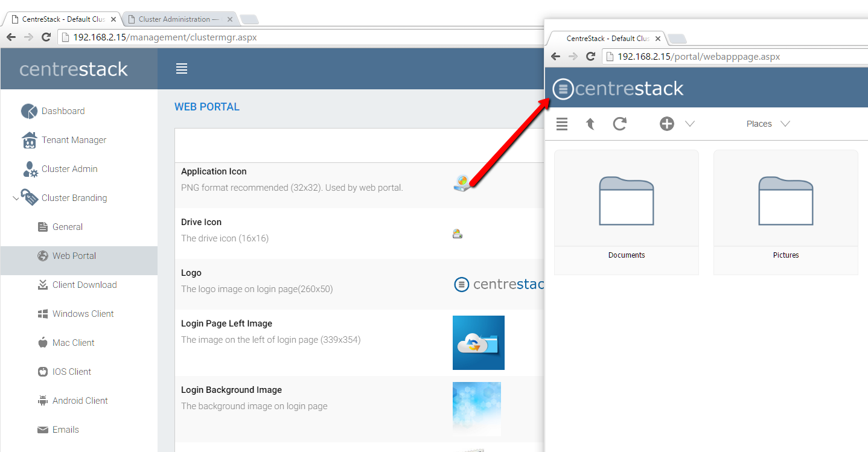The width and height of the screenshot is (868, 452).
Task: Open Tenant Manager in the sidebar
Action: click(x=74, y=140)
